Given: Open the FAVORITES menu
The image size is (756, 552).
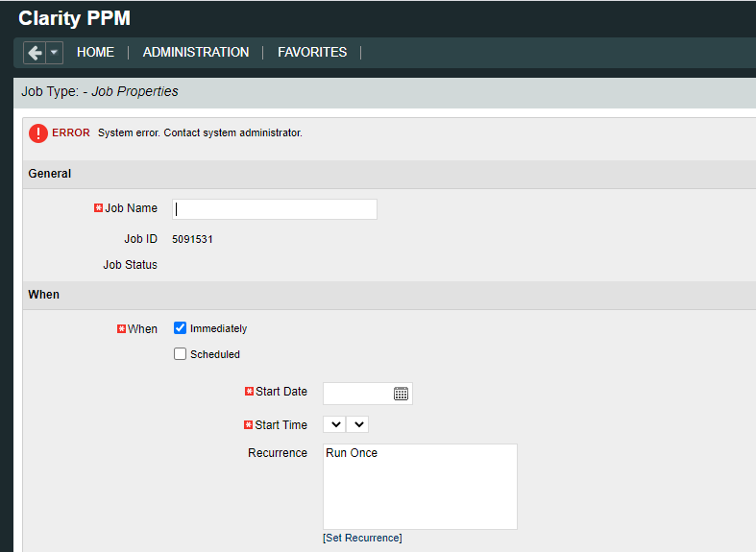Looking at the screenshot, I should click(312, 53).
